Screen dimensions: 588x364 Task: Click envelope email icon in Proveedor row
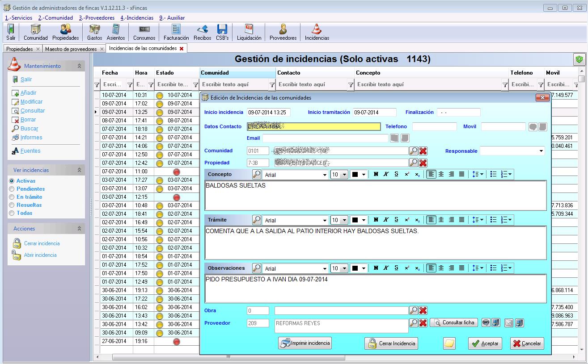(509, 322)
